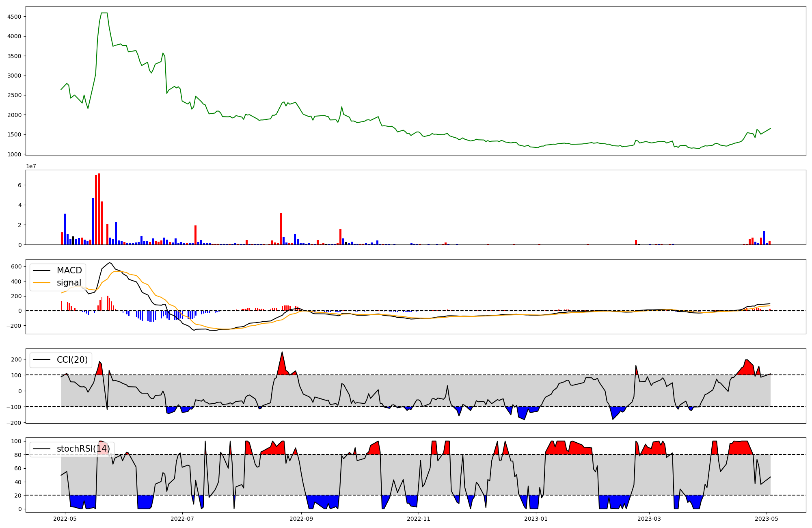Click the 200 tick on CCI axis
The image size is (812, 528).
click(16, 359)
